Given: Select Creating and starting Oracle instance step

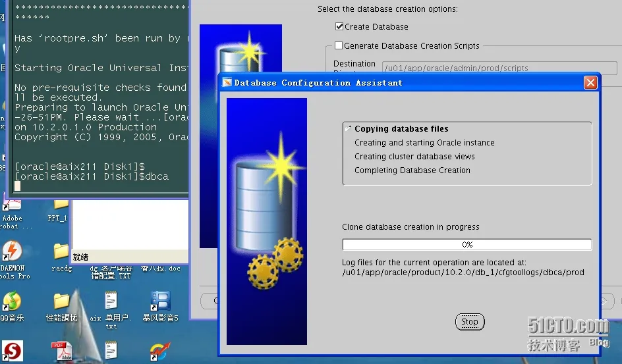Looking at the screenshot, I should coord(424,143).
